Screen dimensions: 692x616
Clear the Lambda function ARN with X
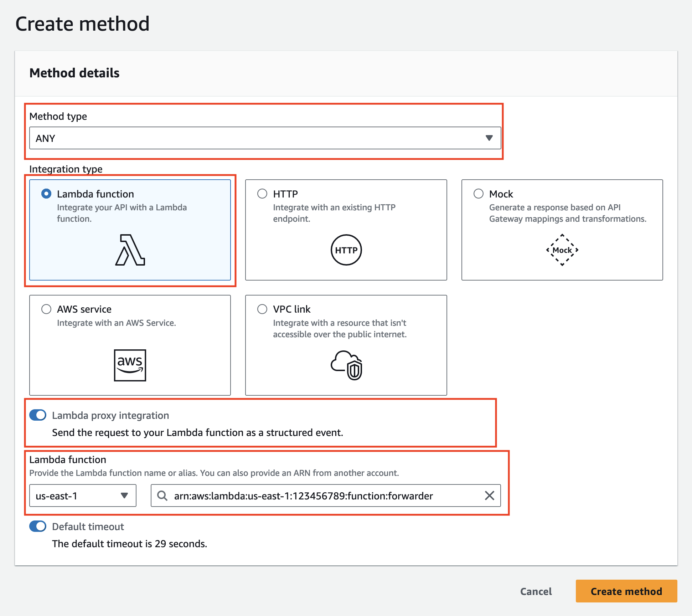coord(490,496)
